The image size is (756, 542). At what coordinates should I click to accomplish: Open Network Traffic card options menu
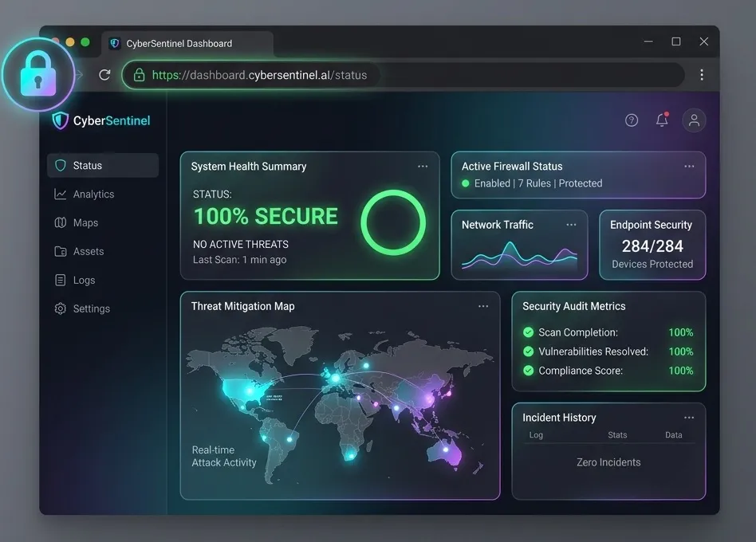coord(571,225)
